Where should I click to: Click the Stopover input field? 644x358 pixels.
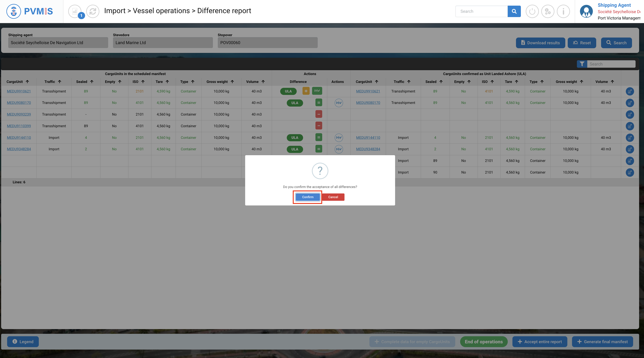(267, 43)
